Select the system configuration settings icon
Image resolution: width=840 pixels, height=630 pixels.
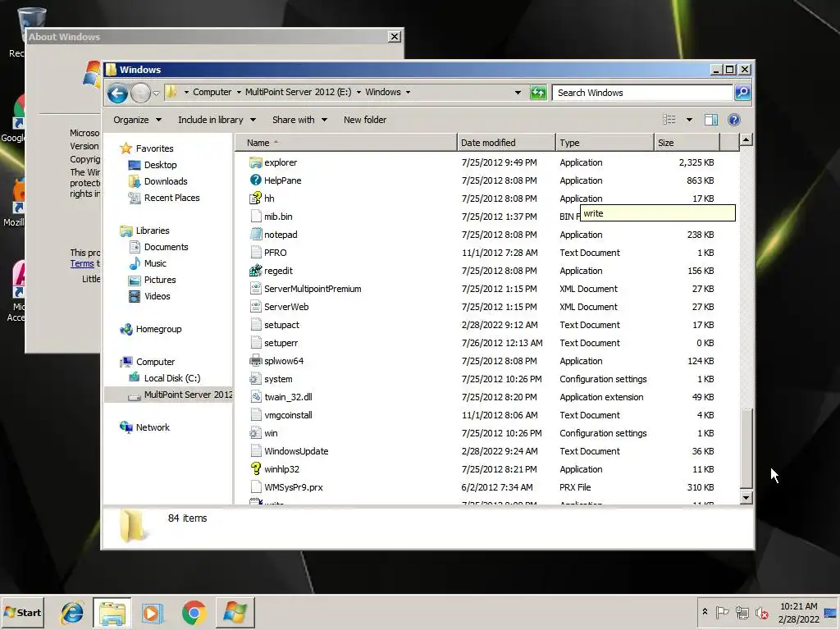point(256,379)
